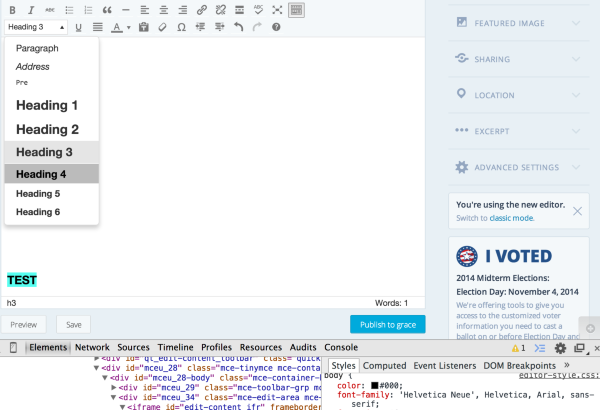Toggle bold formatting in the editor toolbar

[x=13, y=10]
